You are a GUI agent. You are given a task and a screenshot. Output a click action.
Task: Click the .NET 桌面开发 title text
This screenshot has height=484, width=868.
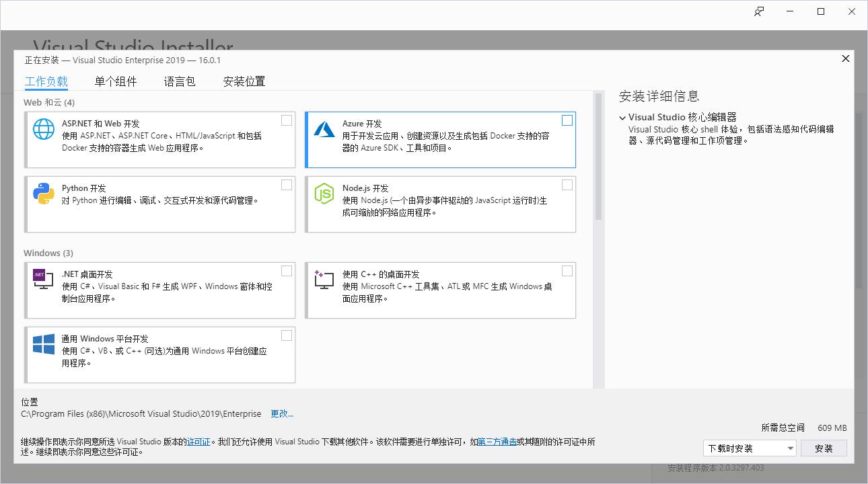[x=87, y=274]
